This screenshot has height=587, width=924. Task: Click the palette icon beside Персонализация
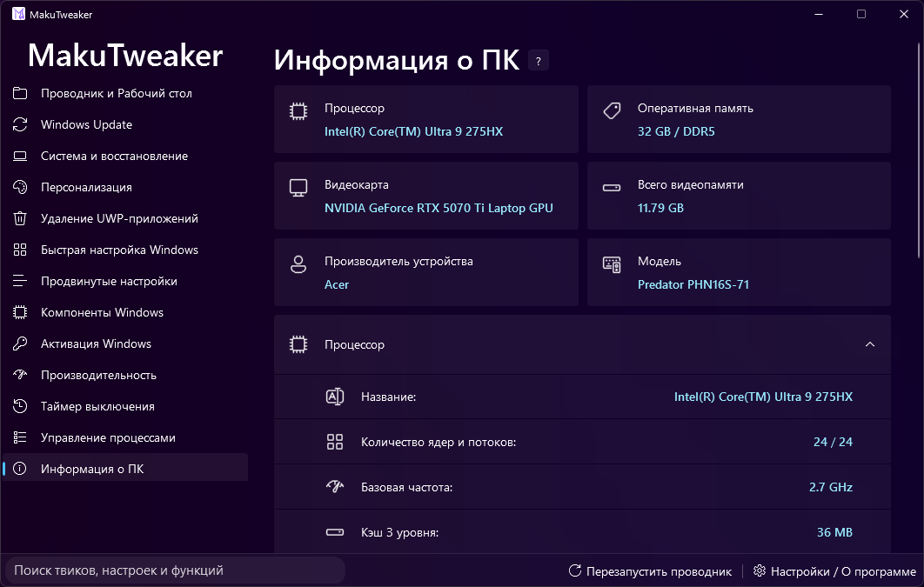click(20, 187)
